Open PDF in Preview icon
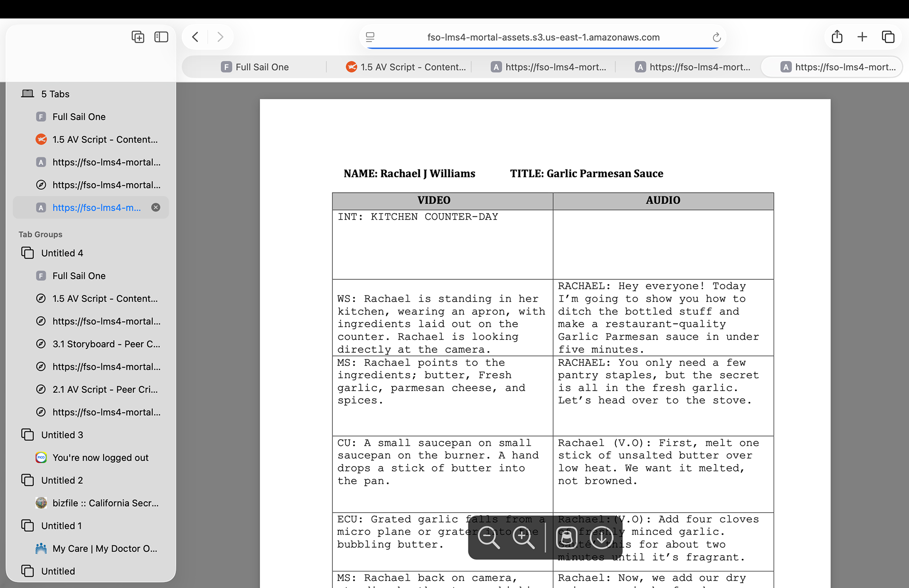909x588 pixels. (x=567, y=537)
